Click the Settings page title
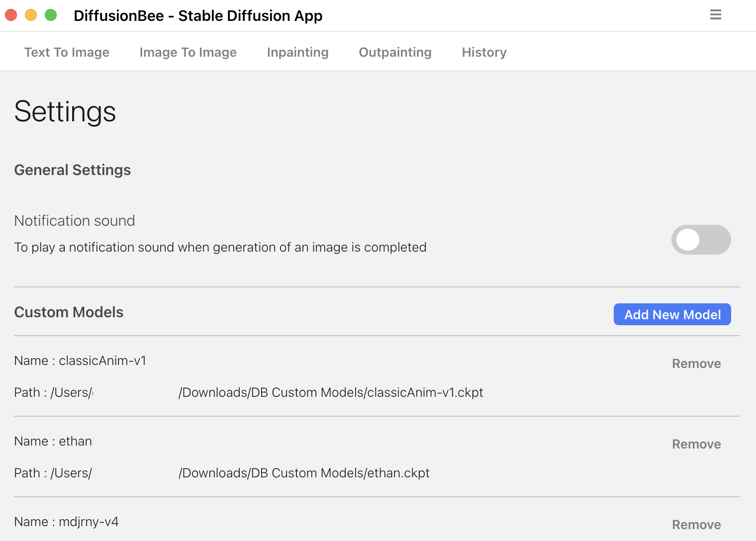756x541 pixels. click(x=65, y=111)
